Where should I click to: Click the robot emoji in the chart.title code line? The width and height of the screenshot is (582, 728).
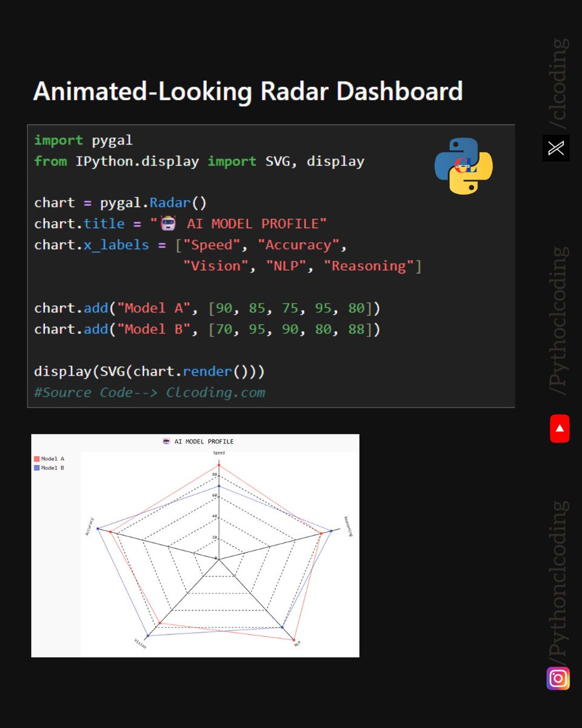[x=168, y=224]
